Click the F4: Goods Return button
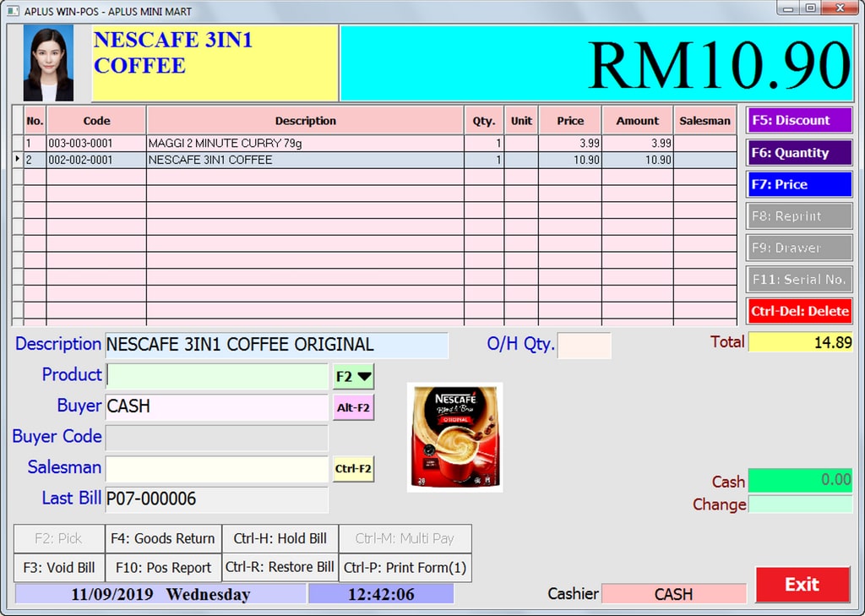 pos(163,539)
